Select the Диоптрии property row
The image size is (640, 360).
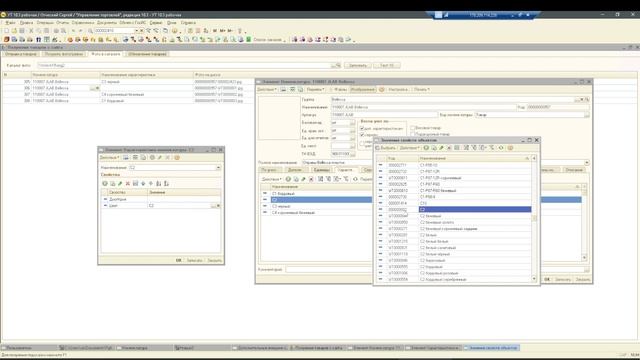[161, 199]
